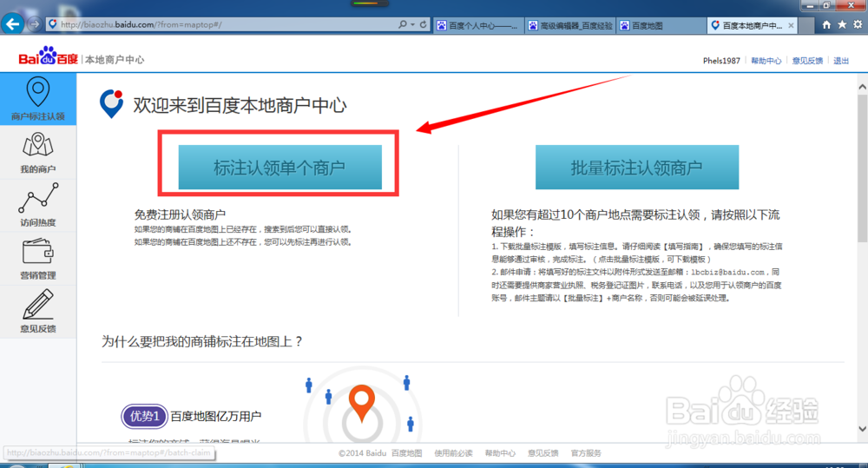Click the 标注认领单个商户 button
Screen dimensions: 868x468
(279, 168)
